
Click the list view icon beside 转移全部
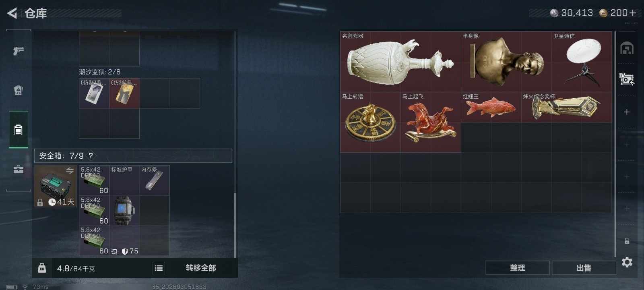coord(159,268)
